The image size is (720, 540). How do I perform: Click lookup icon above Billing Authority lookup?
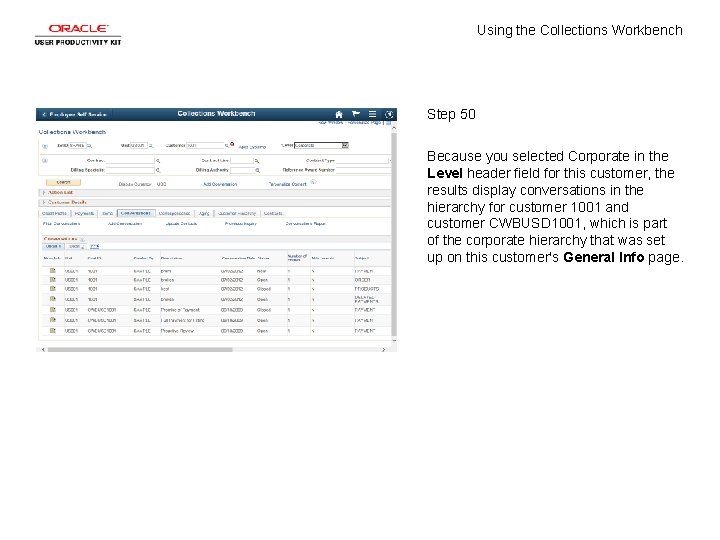(x=257, y=161)
